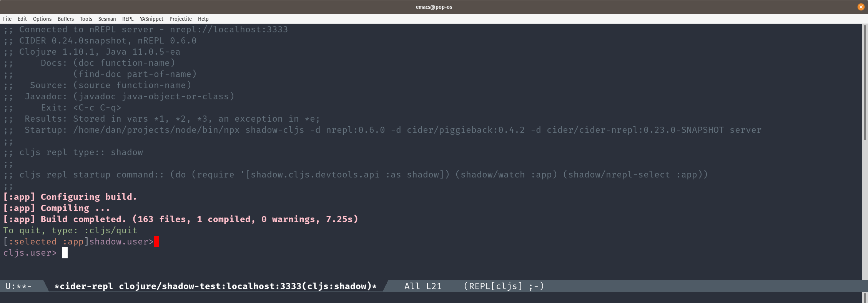Click the 'Javadoc: (javadoc java-object-or-class)' line
The image size is (868, 303).
coord(119,97)
